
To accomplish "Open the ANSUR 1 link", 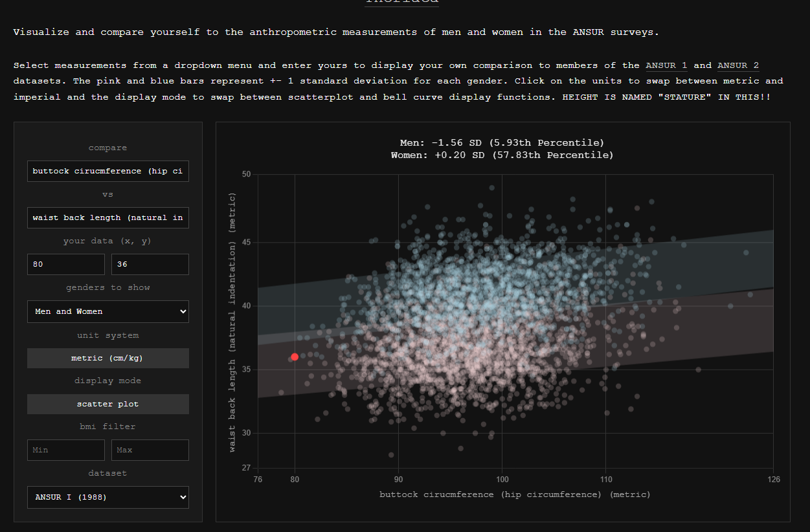I will [x=666, y=65].
